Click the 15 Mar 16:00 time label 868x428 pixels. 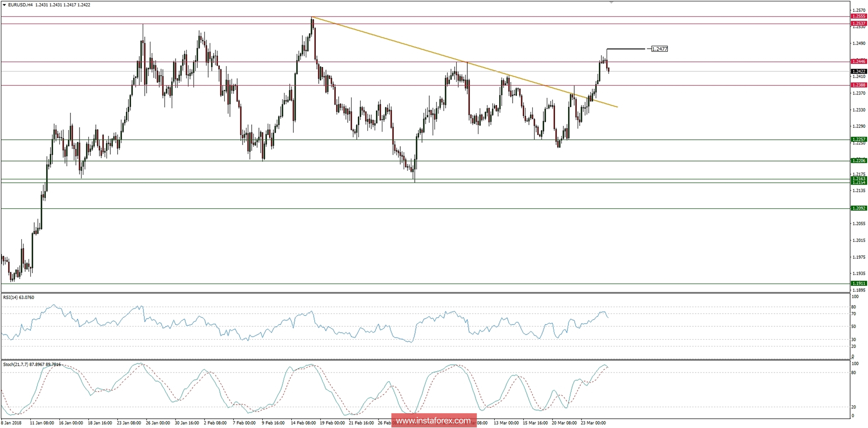535,423
